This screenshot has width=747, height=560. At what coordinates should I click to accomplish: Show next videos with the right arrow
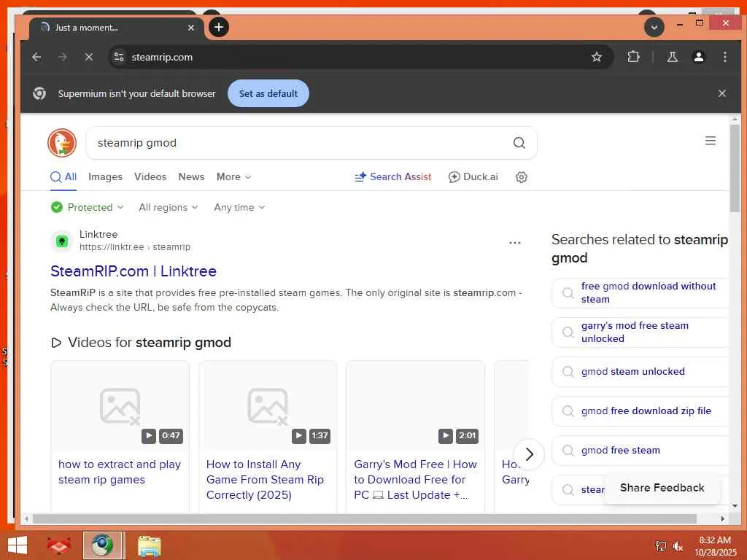point(528,454)
